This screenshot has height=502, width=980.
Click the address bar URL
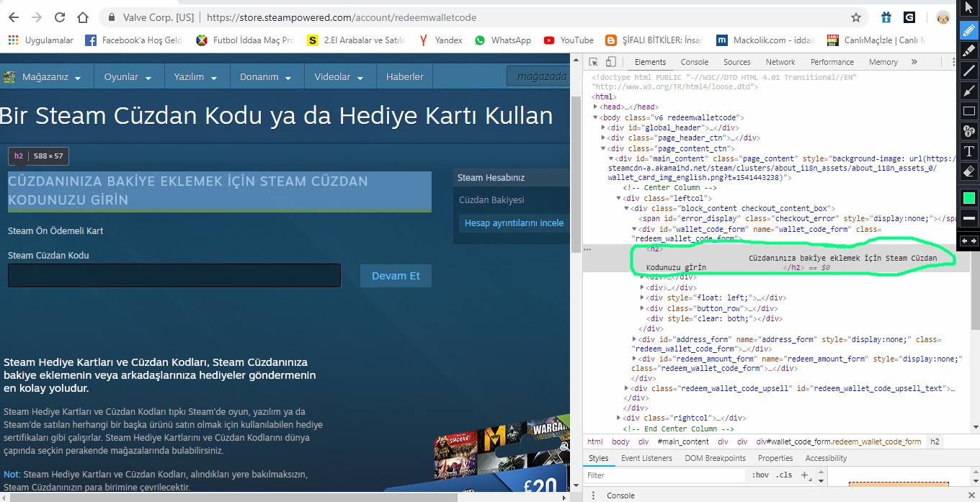click(x=342, y=17)
